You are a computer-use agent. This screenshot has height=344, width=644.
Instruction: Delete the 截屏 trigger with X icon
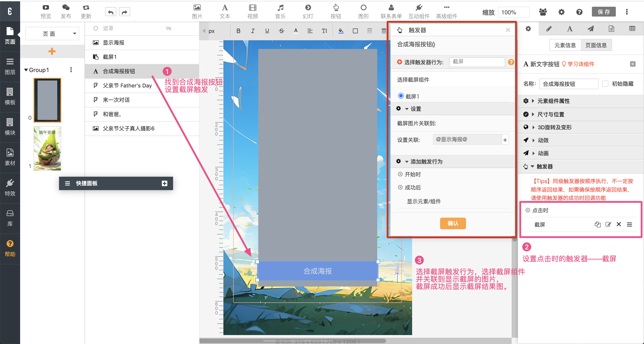click(x=619, y=224)
